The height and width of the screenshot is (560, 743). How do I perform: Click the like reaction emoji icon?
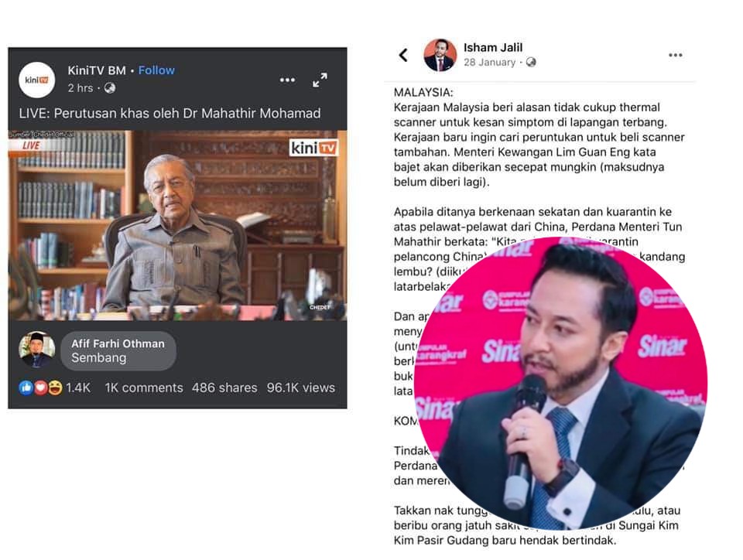pyautogui.click(x=26, y=388)
